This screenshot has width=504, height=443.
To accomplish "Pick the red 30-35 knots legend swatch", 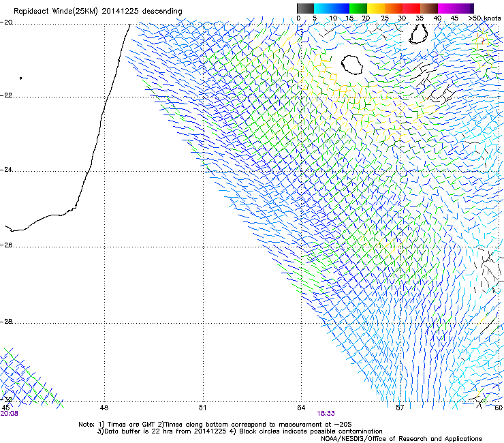I will 411,8.
